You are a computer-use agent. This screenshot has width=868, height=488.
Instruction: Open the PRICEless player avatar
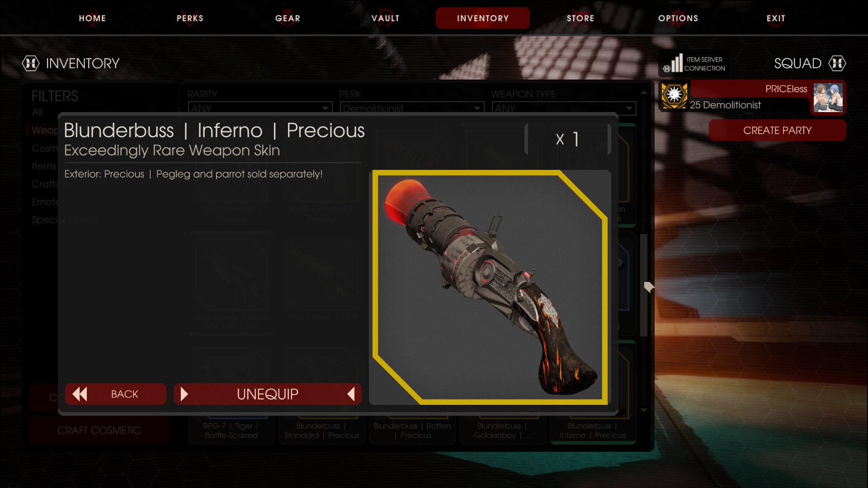[828, 97]
